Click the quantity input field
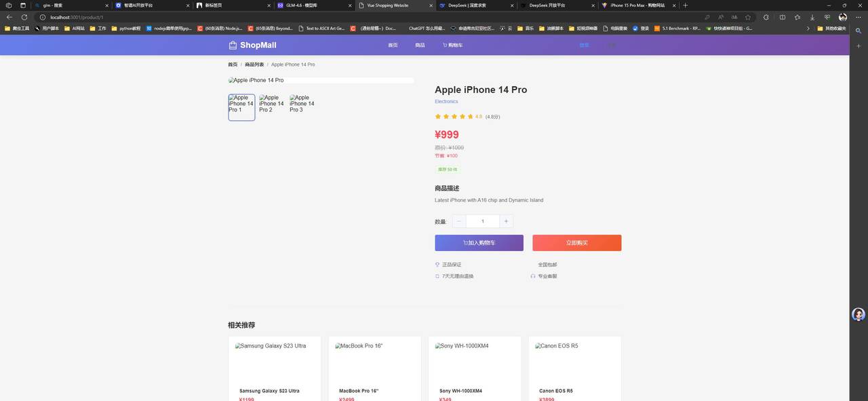Viewport: 868px width, 401px height. 482,221
